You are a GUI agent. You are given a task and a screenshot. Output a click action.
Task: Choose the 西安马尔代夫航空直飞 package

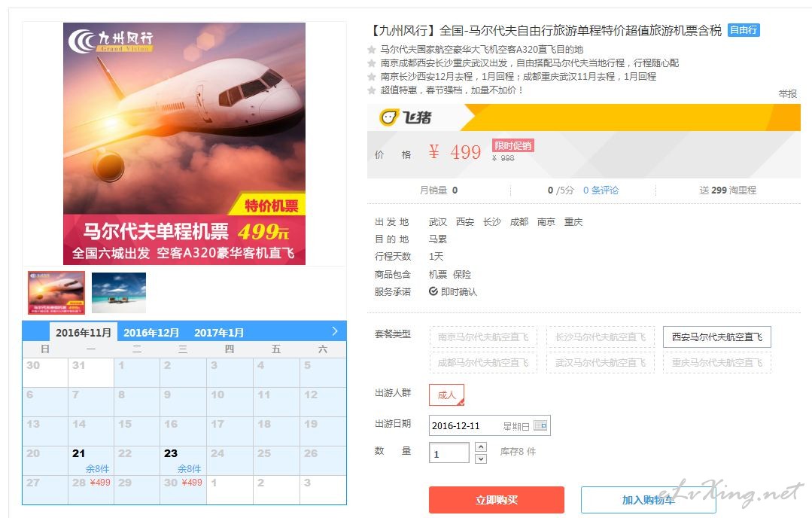click(716, 337)
